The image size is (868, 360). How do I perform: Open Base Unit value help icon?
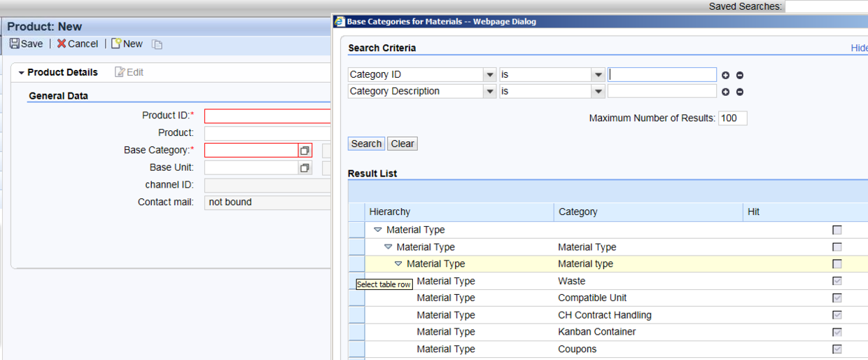304,168
